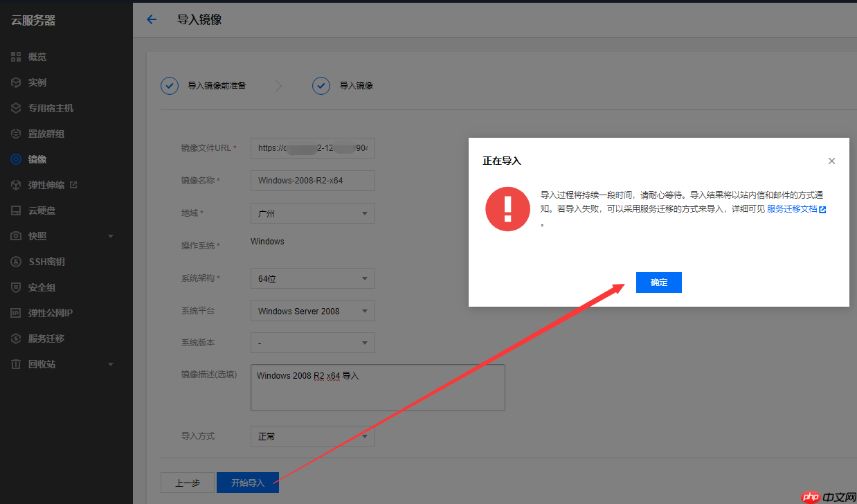Expand the 回收站 submenu arrow
The image size is (857, 504).
[111, 364]
